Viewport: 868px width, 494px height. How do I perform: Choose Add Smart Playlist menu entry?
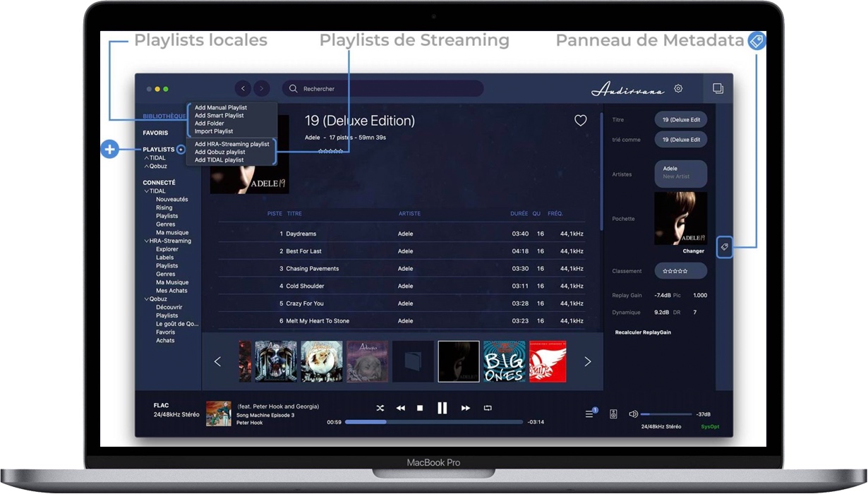(219, 116)
